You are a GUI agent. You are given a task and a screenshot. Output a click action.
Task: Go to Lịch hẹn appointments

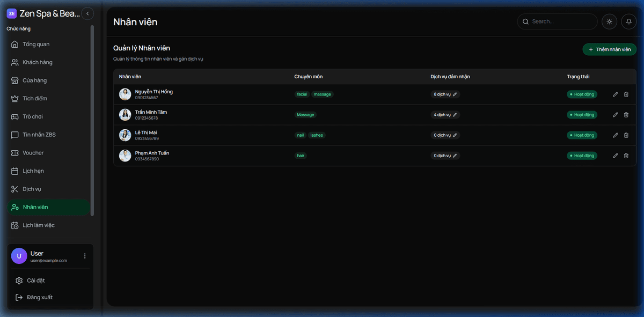pyautogui.click(x=33, y=171)
